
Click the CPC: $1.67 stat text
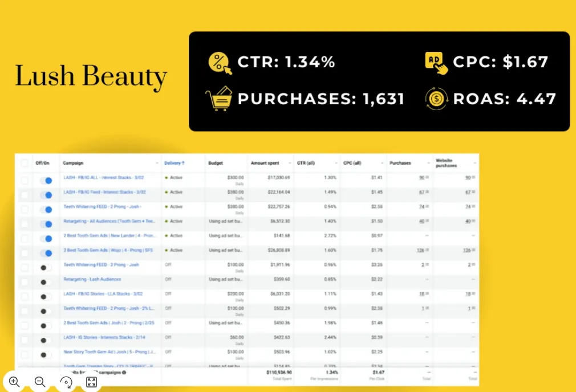click(501, 62)
